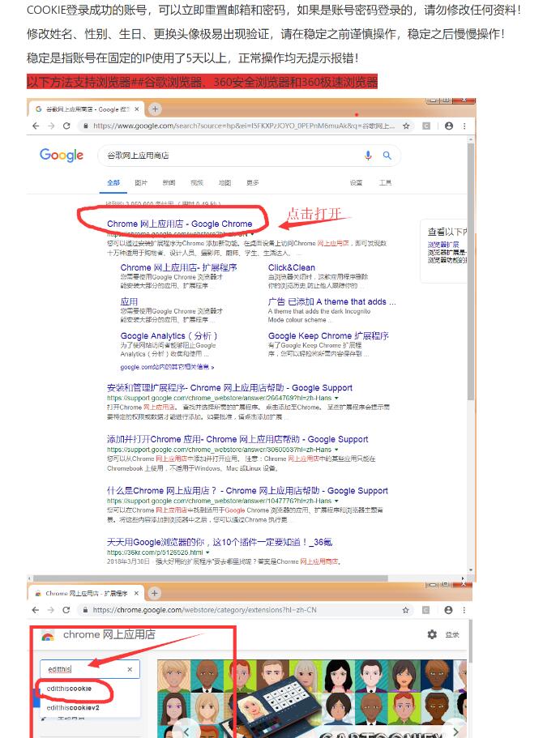This screenshot has width=560, height=738.
Task: Select the 新闻 search tab
Action: 169,183
